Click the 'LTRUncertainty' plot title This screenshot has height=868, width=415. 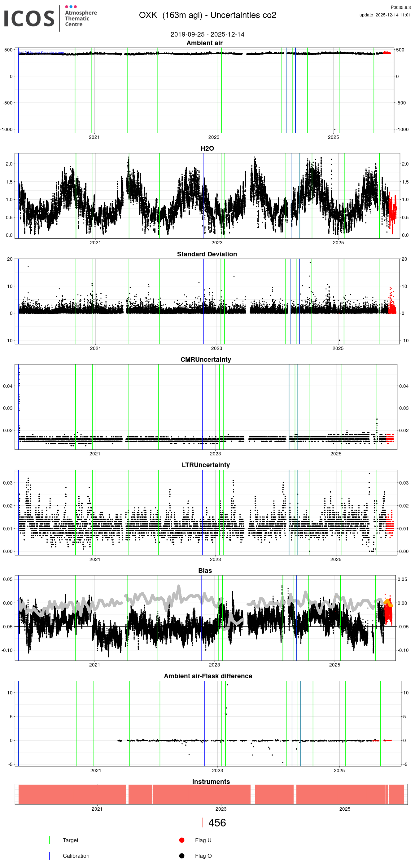(x=206, y=465)
